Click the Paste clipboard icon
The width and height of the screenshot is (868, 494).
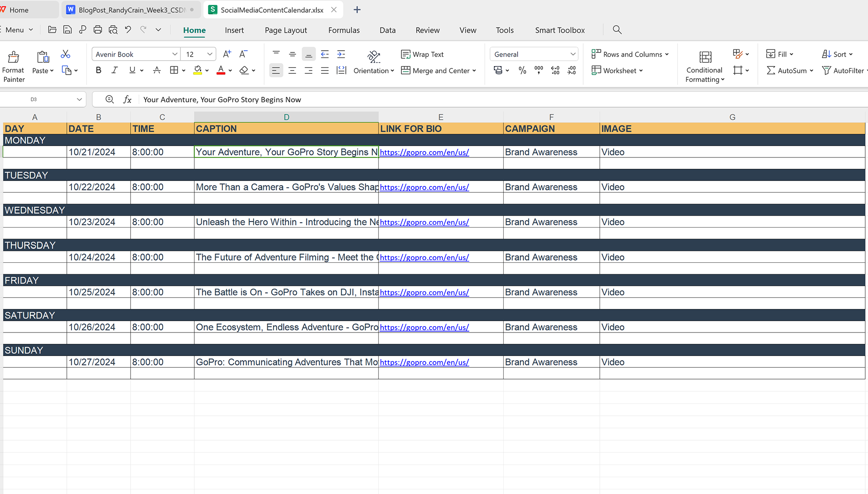(x=43, y=57)
